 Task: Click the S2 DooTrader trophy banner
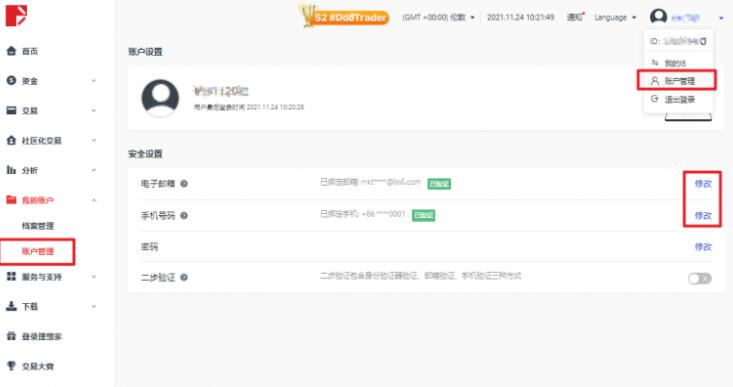(344, 16)
